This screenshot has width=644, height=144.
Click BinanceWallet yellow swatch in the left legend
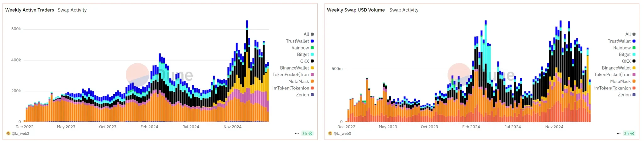pyautogui.click(x=312, y=68)
